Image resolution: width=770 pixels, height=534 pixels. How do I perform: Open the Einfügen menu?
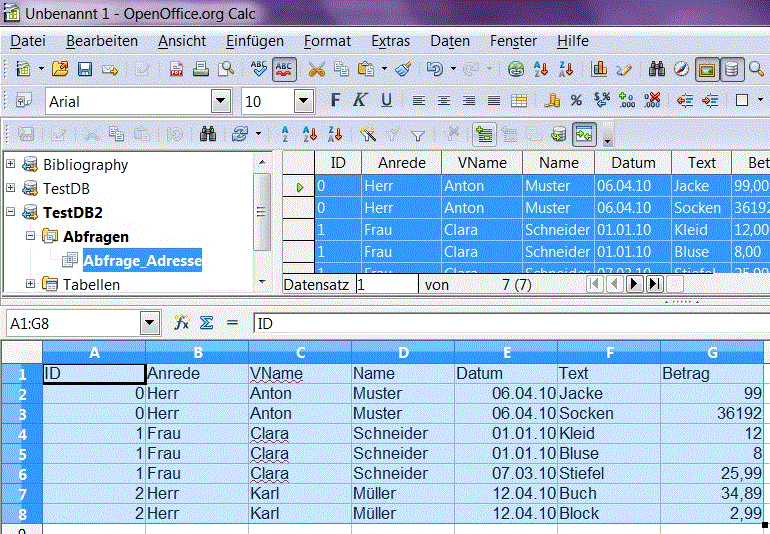pyautogui.click(x=254, y=41)
